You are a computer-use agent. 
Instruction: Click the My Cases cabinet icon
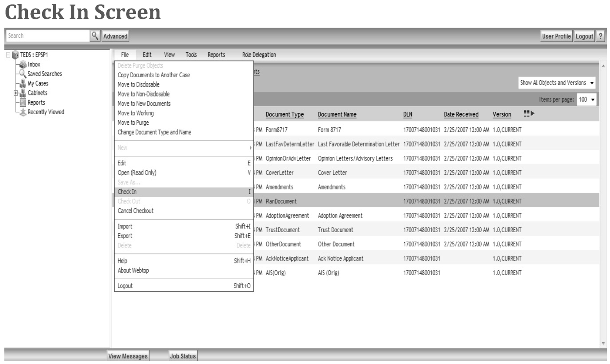coord(23,84)
